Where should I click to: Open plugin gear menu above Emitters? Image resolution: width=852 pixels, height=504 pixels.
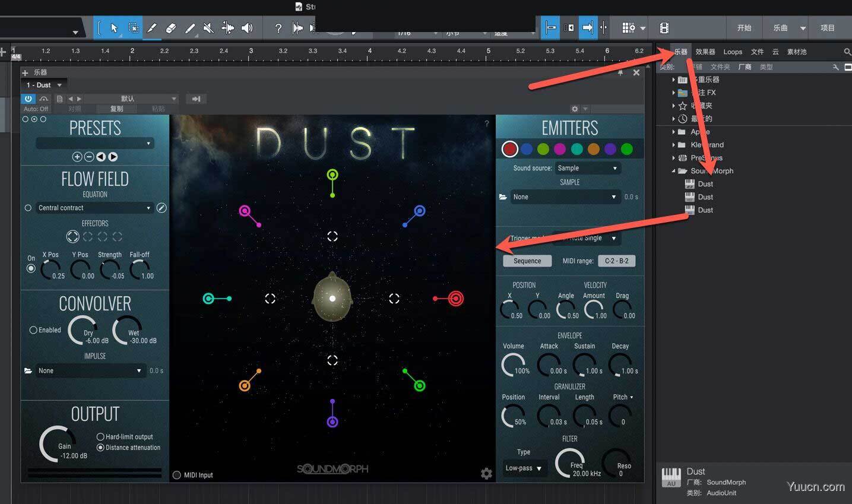pyautogui.click(x=574, y=109)
